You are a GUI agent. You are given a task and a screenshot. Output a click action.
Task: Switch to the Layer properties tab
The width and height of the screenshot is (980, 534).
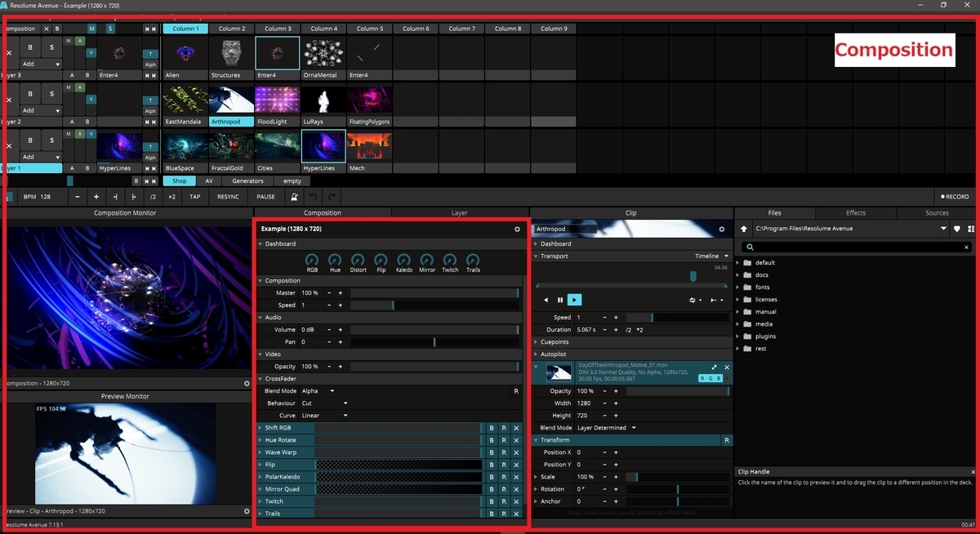[460, 213]
